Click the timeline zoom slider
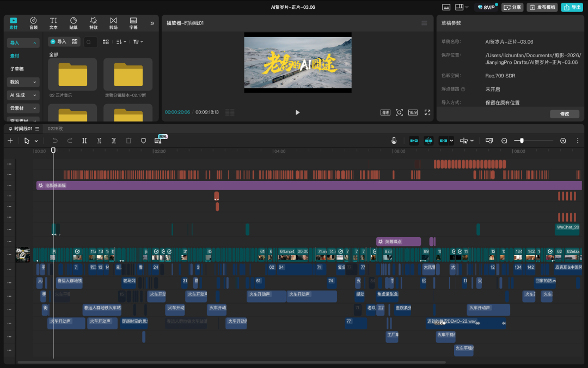Screen dimensions: 588x368 tap(522, 141)
